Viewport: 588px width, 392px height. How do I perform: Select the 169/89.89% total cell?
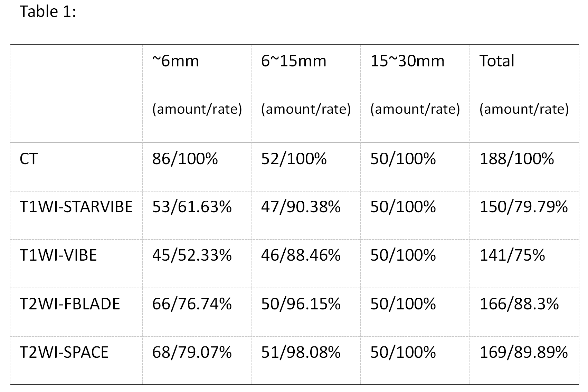pyautogui.click(x=523, y=353)
